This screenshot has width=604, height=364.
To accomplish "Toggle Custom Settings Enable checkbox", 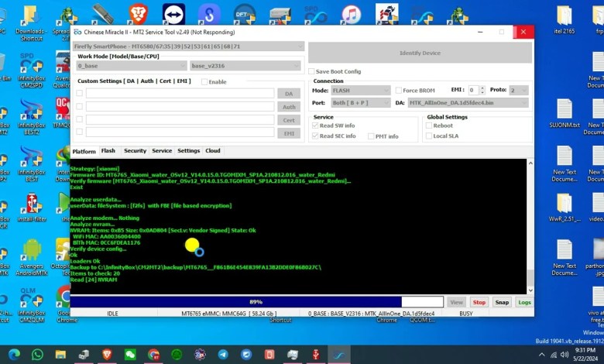I will click(x=204, y=81).
